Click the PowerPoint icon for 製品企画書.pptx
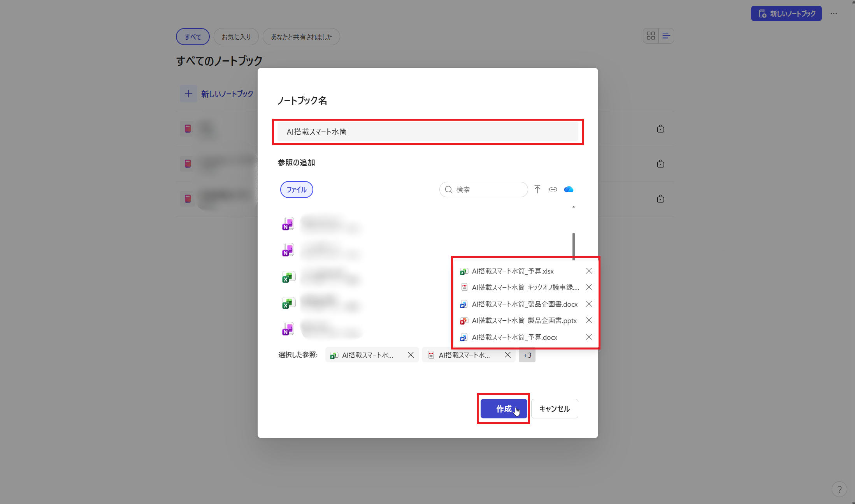 [x=463, y=321]
